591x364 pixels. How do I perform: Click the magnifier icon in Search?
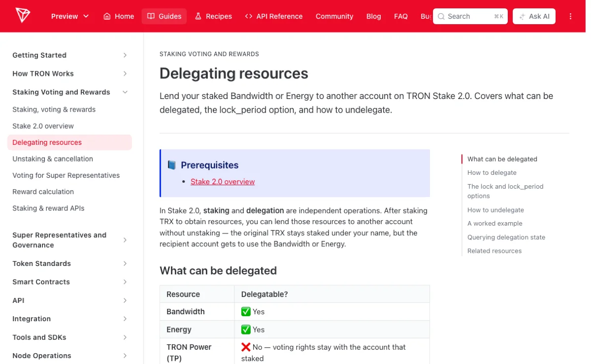(x=441, y=16)
